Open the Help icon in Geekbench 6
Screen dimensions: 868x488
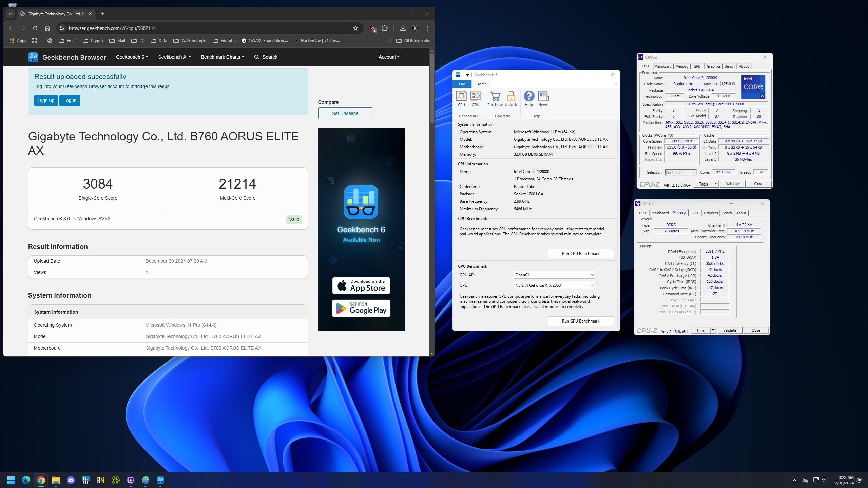(529, 99)
